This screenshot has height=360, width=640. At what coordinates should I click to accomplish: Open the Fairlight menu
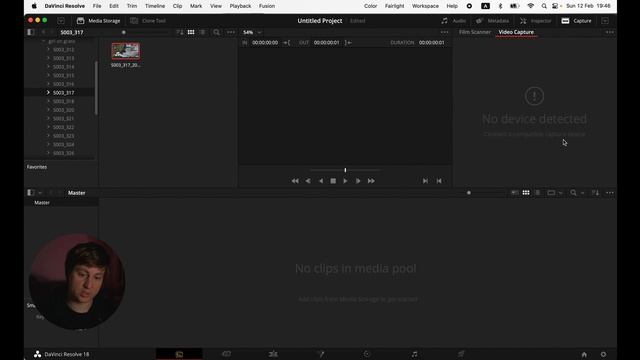394,6
